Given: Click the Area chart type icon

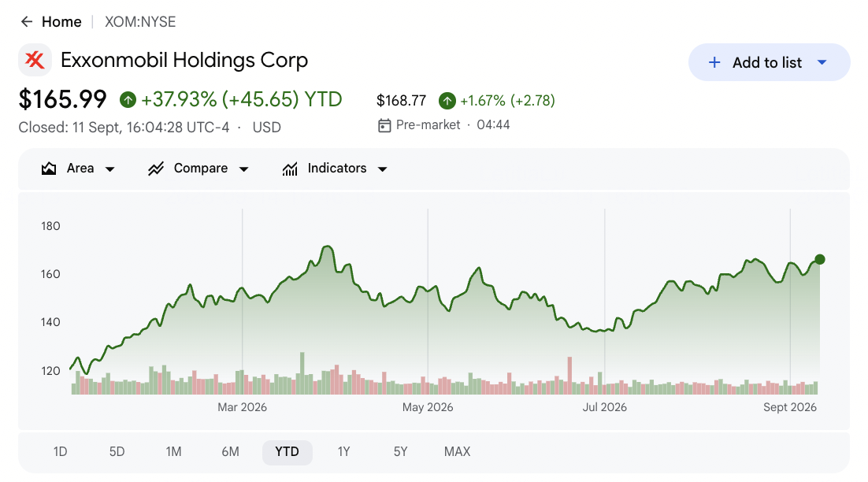Looking at the screenshot, I should pos(49,169).
